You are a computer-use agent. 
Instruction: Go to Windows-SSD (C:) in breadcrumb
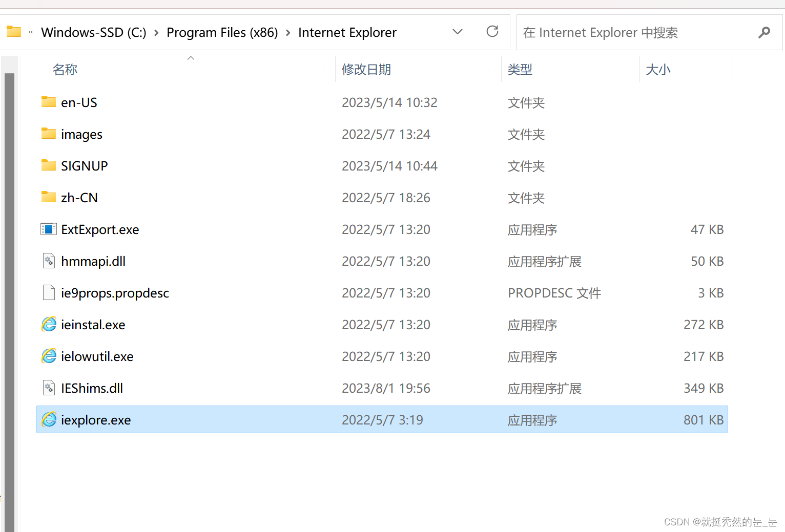[94, 32]
